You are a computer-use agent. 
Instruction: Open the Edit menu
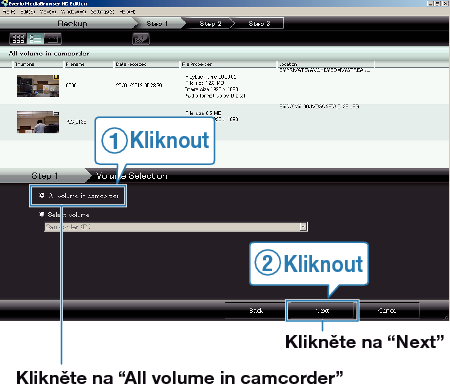click(x=28, y=12)
